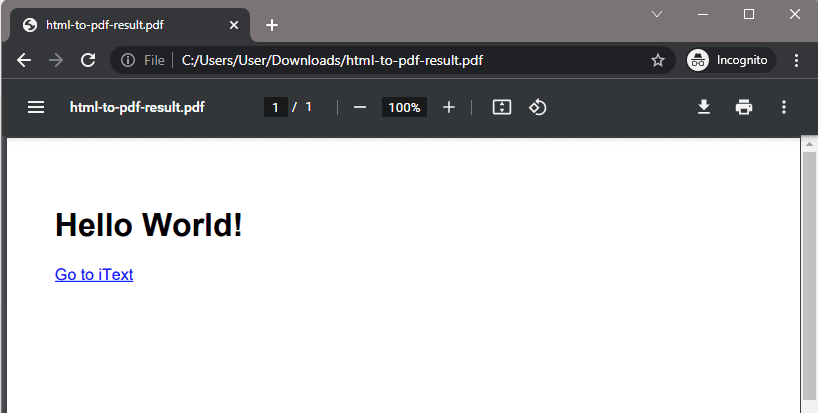Download the PDF file
Viewport: 818px width, 413px height.
pos(704,107)
